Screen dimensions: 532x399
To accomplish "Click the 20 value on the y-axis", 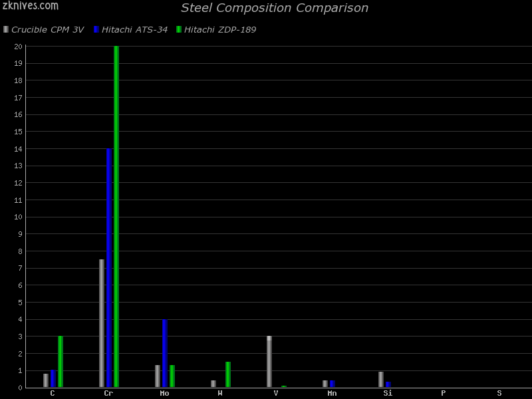I will [x=18, y=47].
